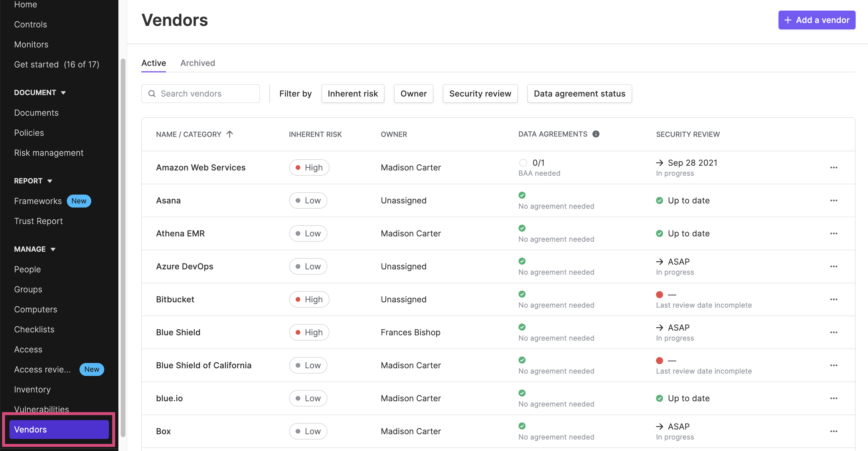Click the green Up to date check for Asana

(x=660, y=200)
